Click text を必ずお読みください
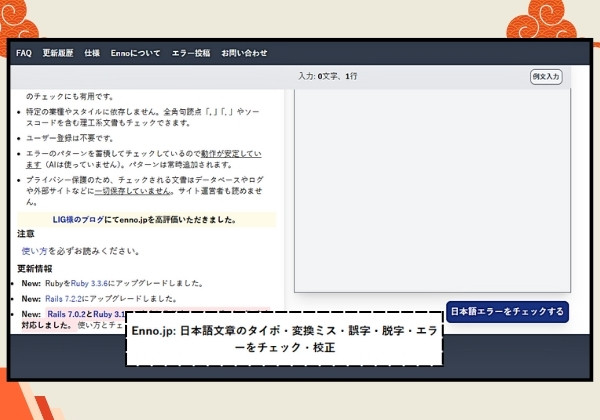This screenshot has height=420, width=600. pyautogui.click(x=94, y=251)
